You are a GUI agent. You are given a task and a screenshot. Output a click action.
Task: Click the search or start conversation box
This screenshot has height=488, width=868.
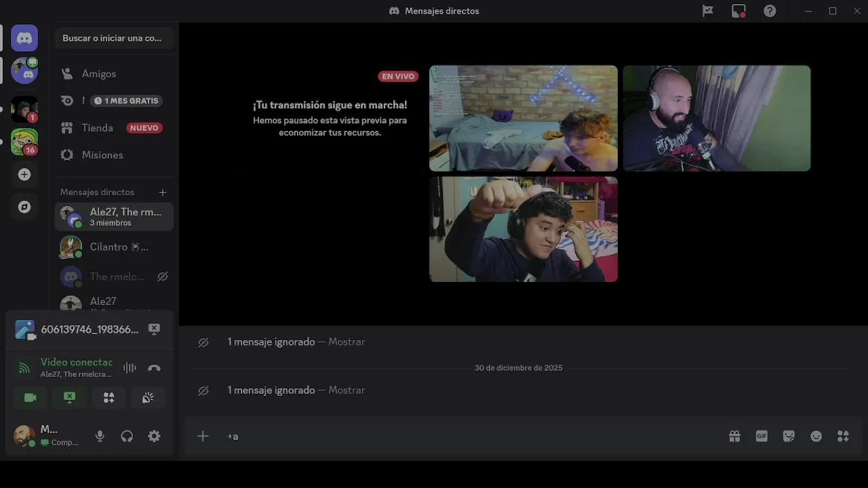(x=114, y=38)
